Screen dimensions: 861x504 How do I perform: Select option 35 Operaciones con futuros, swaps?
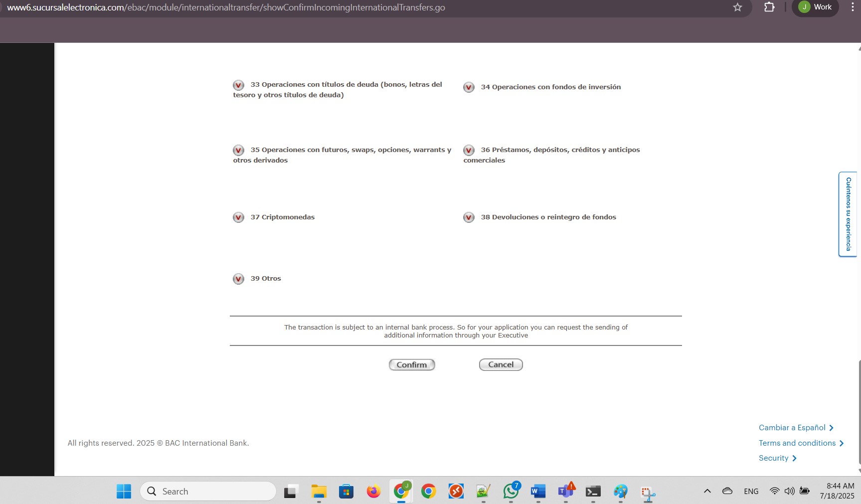[239, 150]
